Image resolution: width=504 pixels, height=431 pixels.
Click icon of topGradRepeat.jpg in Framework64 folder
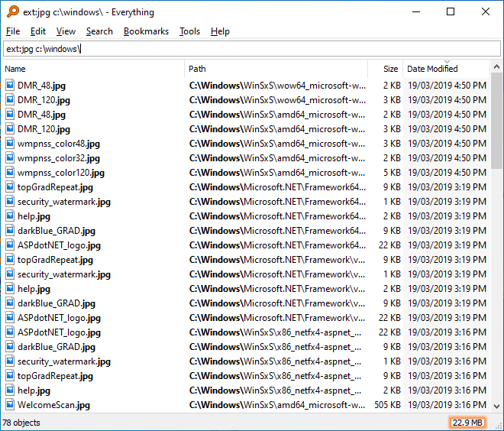tap(10, 187)
